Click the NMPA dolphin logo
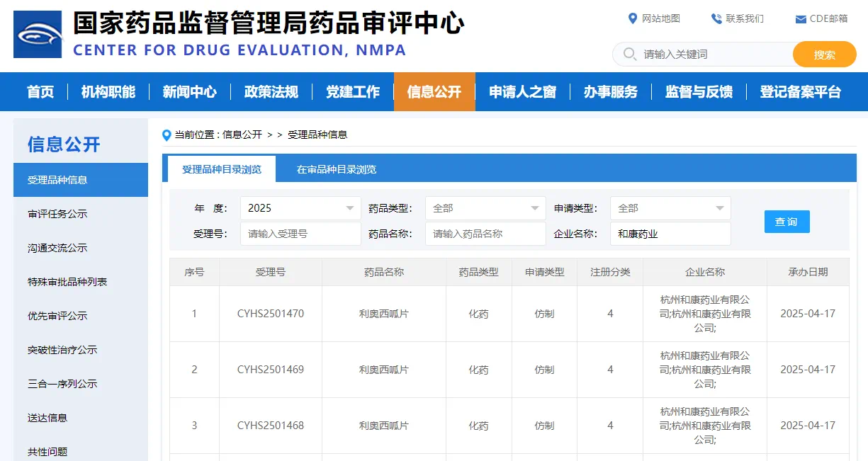 coord(38,34)
